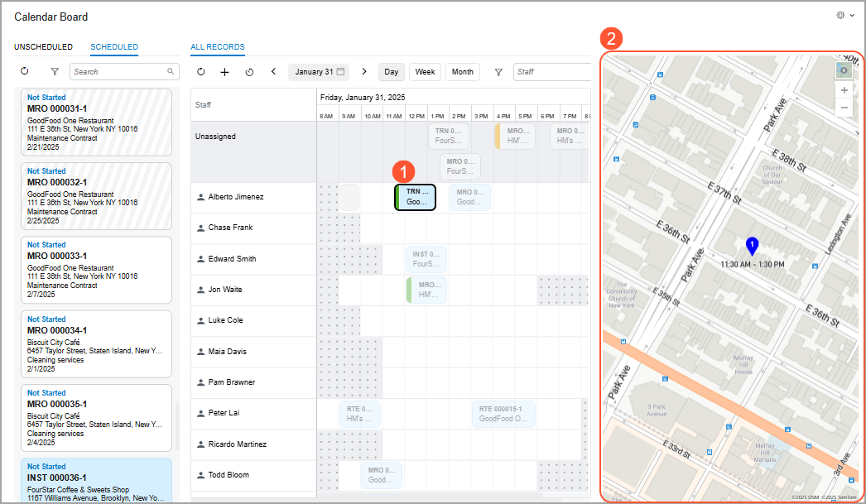Screen dimensions: 866x504
Task: Click the Staff search field
Action: tap(551, 72)
